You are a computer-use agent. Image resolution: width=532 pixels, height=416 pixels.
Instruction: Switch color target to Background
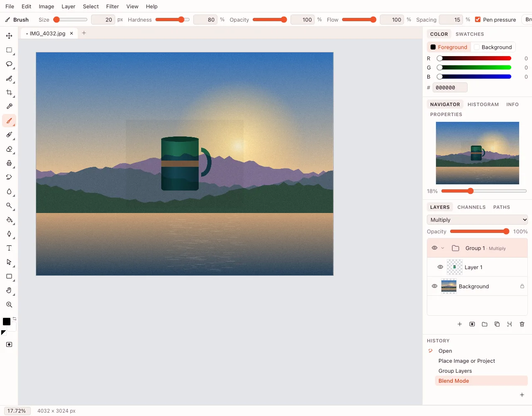point(493,47)
